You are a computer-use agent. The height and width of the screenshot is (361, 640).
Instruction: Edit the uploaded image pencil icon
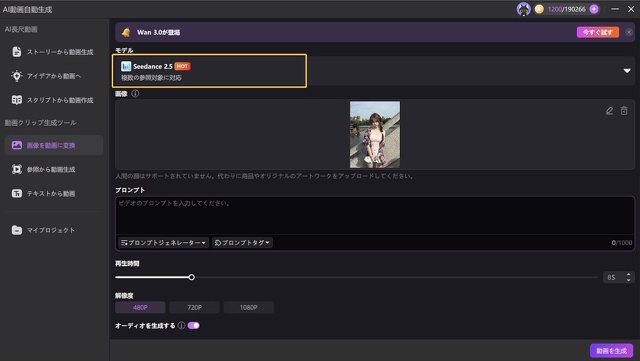coord(609,111)
